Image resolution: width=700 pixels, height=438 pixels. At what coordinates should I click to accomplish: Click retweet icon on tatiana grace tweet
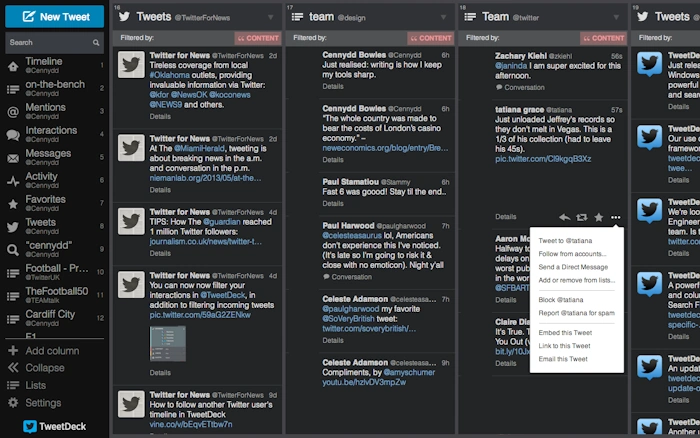point(582,217)
